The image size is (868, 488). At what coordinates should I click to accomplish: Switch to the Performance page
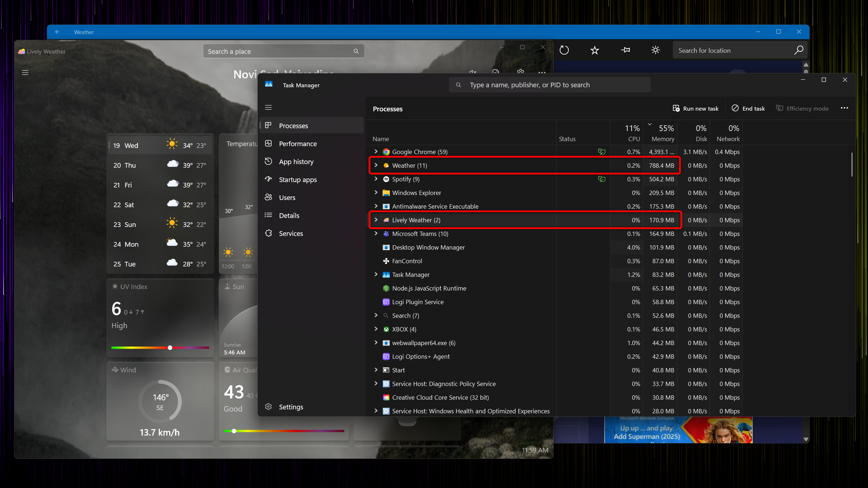click(x=311, y=144)
